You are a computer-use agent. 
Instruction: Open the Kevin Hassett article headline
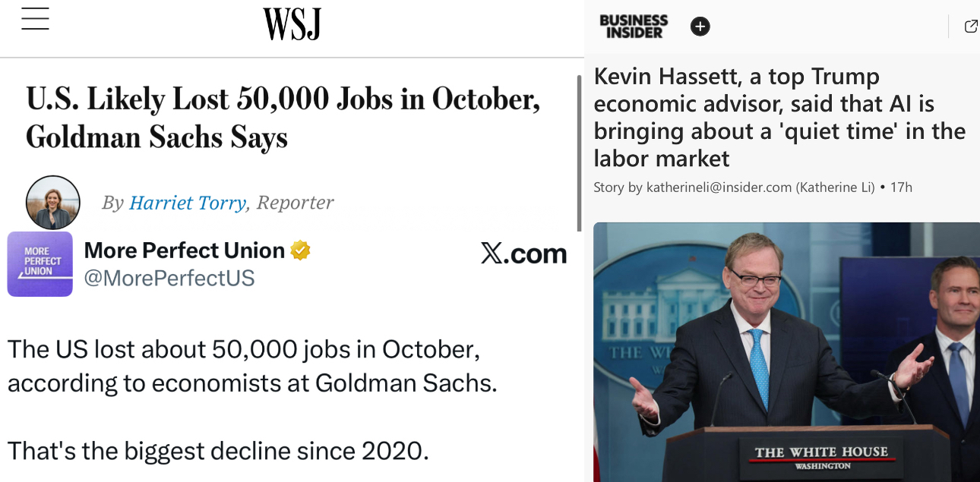(x=779, y=117)
